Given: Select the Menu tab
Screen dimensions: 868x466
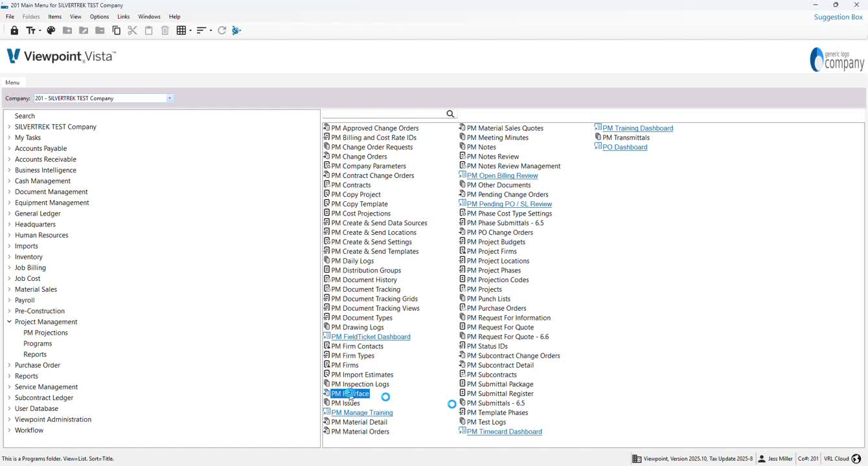Looking at the screenshot, I should (12, 82).
